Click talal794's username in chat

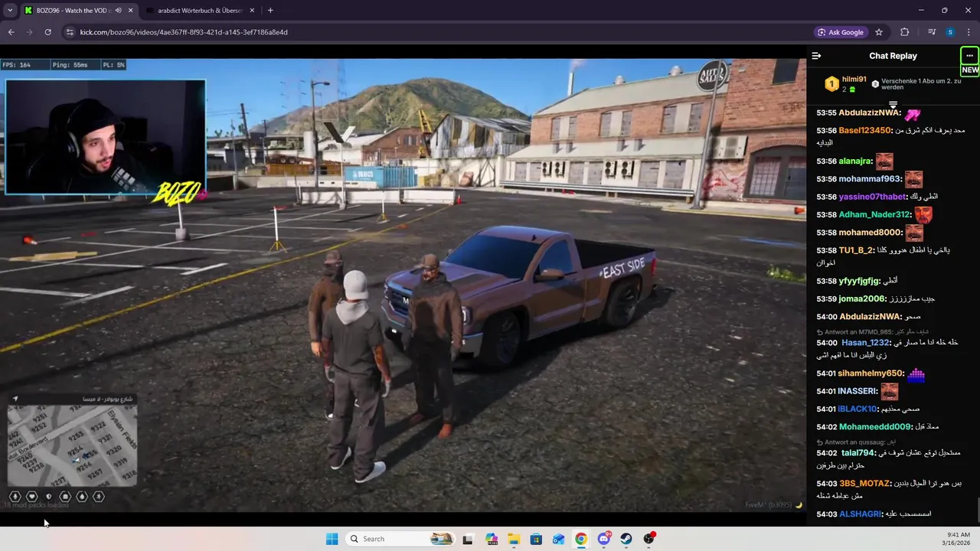pos(858,453)
